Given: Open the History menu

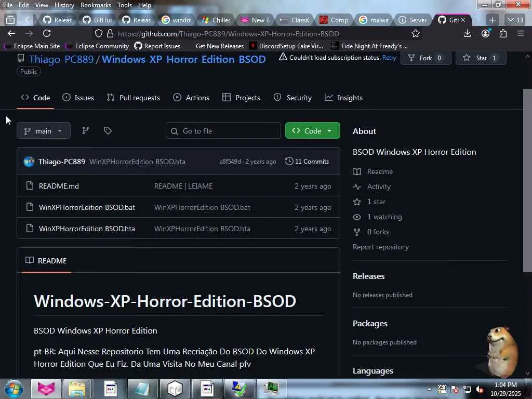Looking at the screenshot, I should click(x=64, y=5).
